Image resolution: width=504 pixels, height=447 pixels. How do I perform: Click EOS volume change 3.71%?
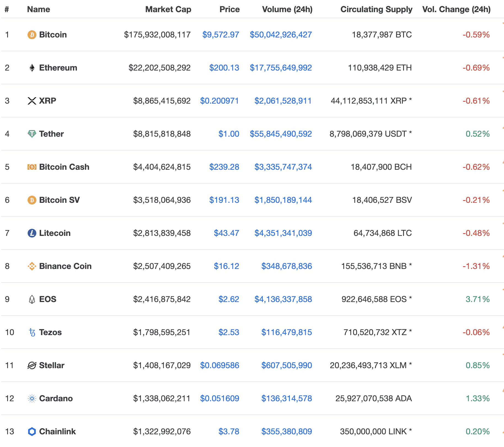click(478, 299)
